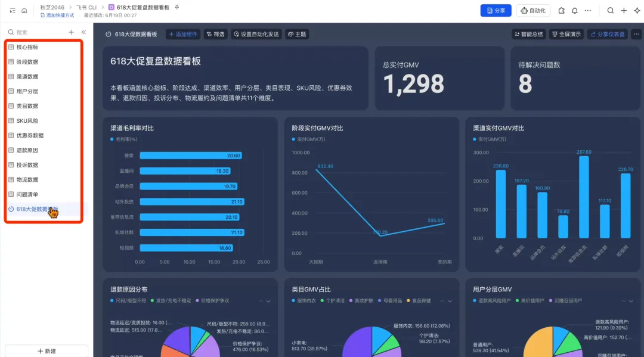Open the header more options ellipsis
Image resolution: width=644 pixels, height=357 pixels.
pyautogui.click(x=588, y=11)
